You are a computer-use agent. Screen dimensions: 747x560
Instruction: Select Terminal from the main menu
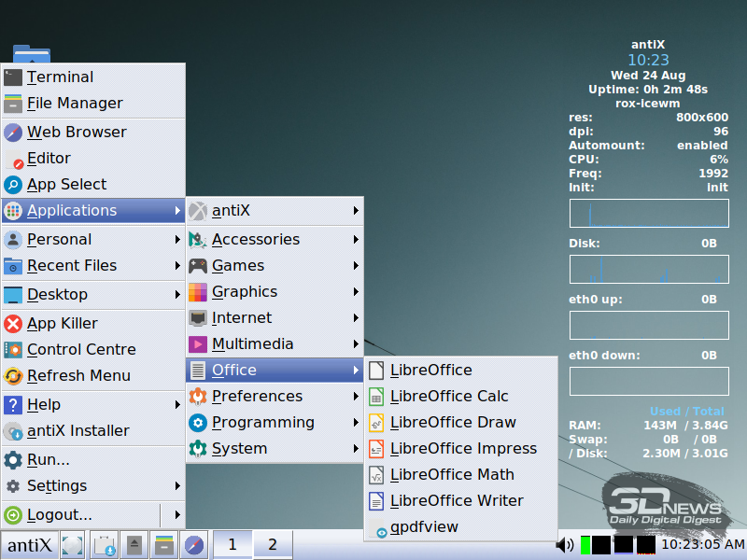(x=60, y=77)
